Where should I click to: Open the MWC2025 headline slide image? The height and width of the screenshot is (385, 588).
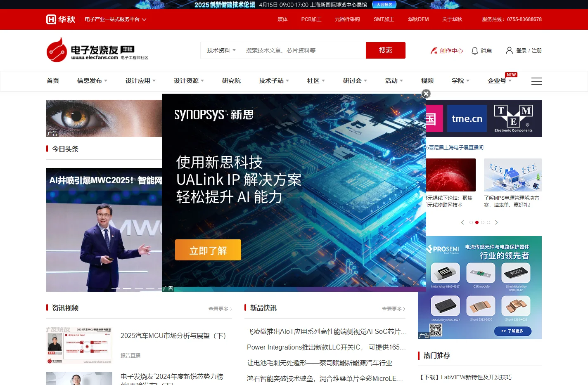tap(104, 230)
